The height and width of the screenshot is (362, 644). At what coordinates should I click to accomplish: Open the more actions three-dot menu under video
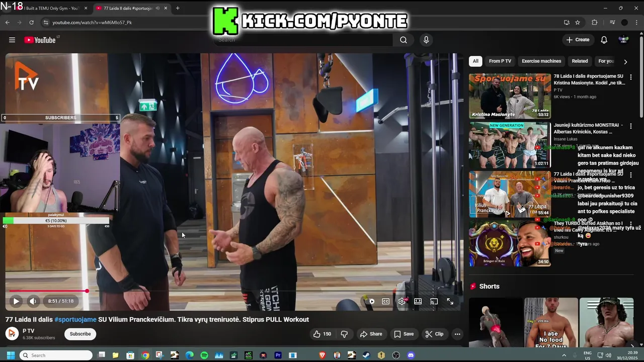coord(457,334)
